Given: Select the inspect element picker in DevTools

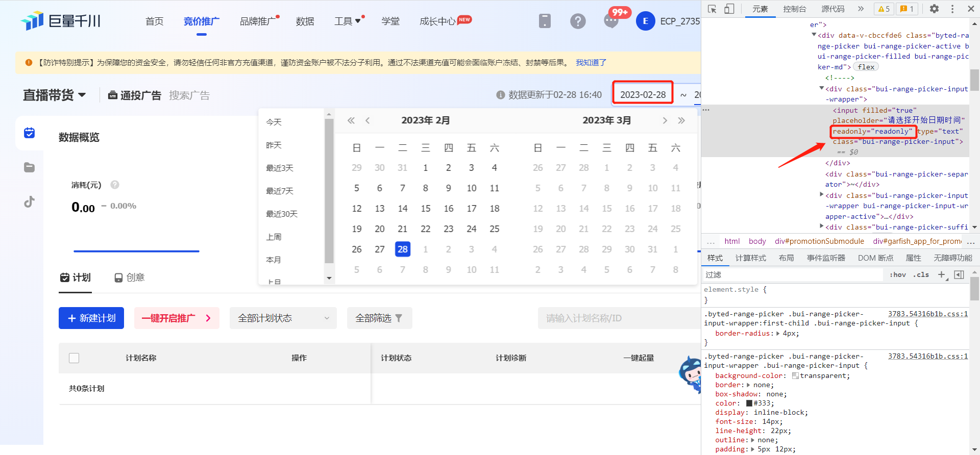Looking at the screenshot, I should coord(712,9).
